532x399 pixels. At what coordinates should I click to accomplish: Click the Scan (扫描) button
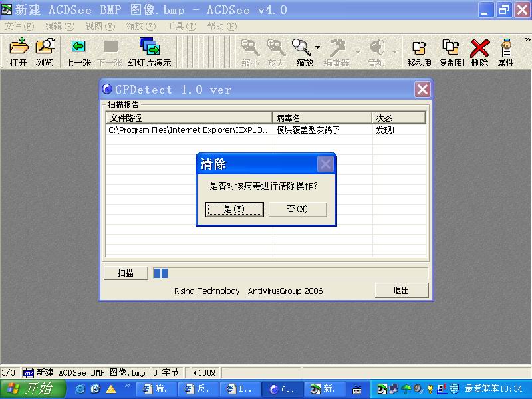126,273
